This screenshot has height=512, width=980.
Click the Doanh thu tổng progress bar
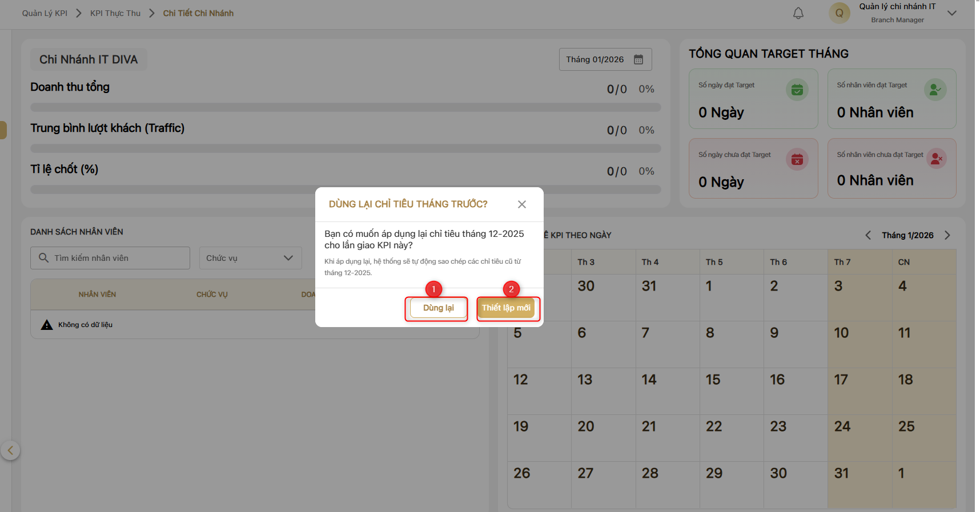(x=345, y=107)
